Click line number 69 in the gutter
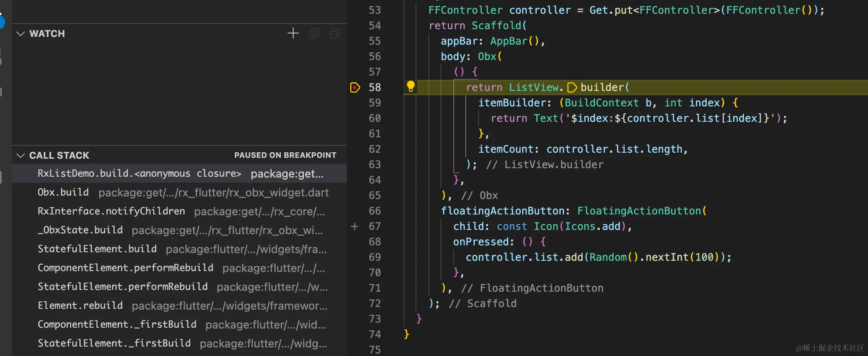This screenshot has width=868, height=356. click(x=375, y=257)
